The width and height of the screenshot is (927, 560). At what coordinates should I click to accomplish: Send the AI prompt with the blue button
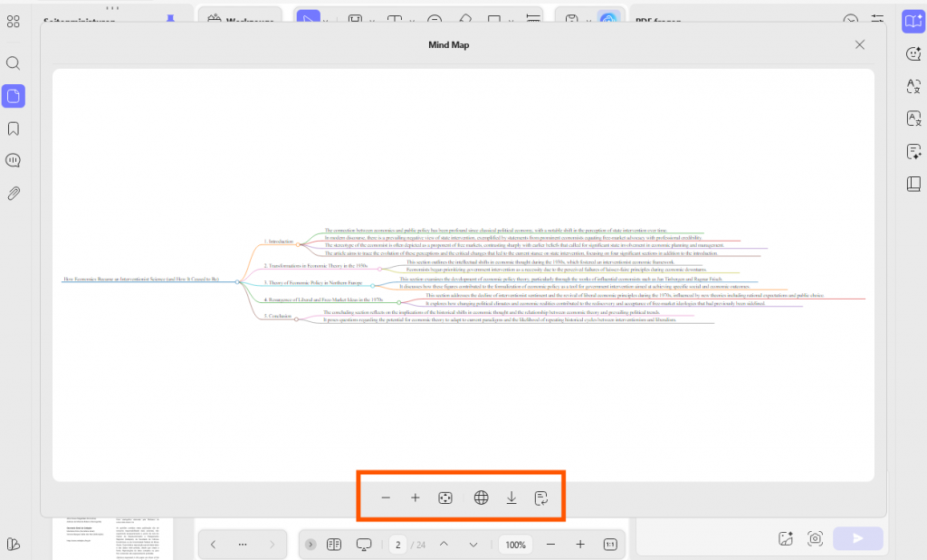(x=857, y=537)
